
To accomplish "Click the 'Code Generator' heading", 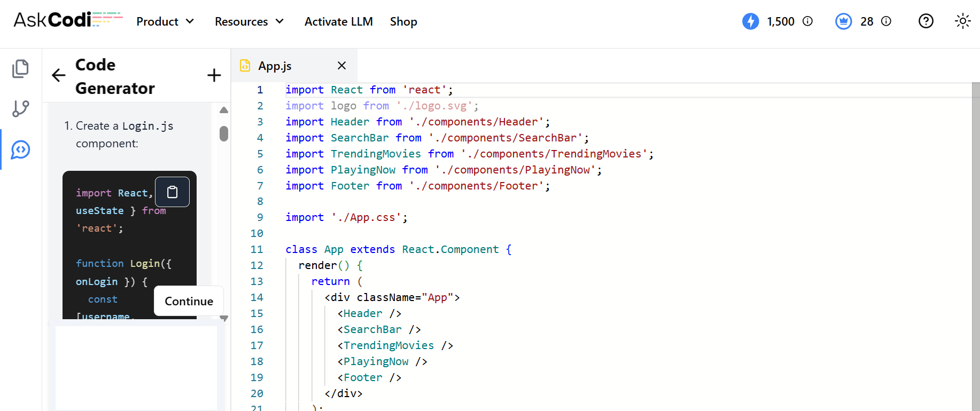I will (115, 76).
